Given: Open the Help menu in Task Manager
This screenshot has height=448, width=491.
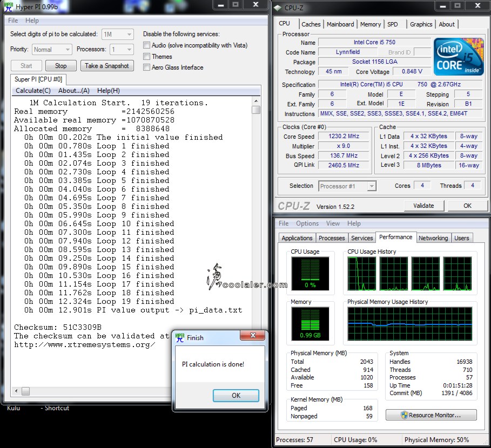Looking at the screenshot, I should (x=354, y=223).
